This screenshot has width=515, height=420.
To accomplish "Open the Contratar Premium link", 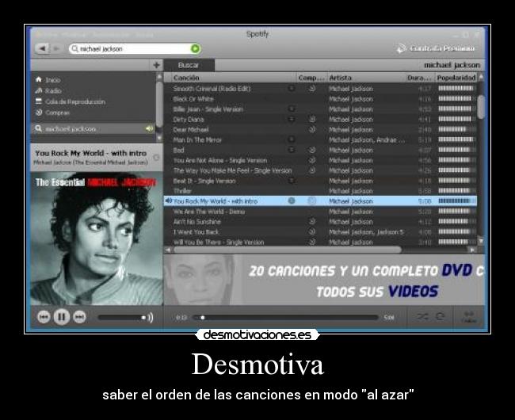I will [436, 48].
